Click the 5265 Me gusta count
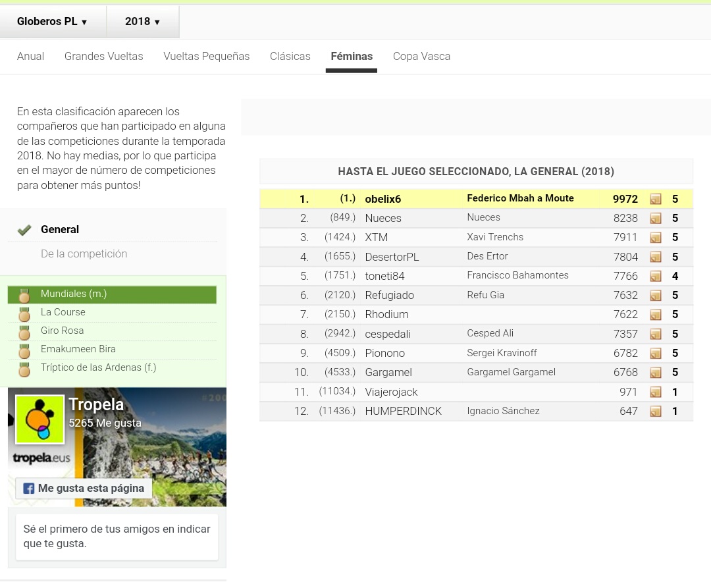The height and width of the screenshot is (588, 711). point(105,423)
